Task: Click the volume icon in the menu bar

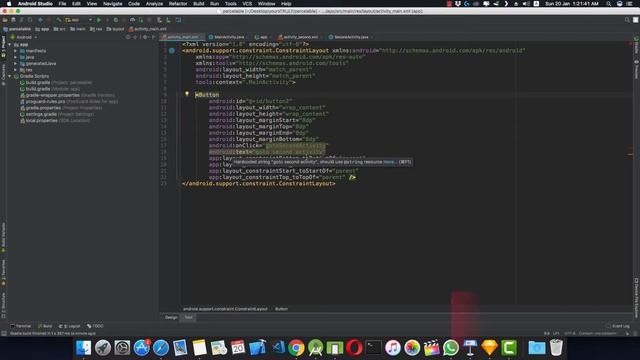Action: coord(526,4)
